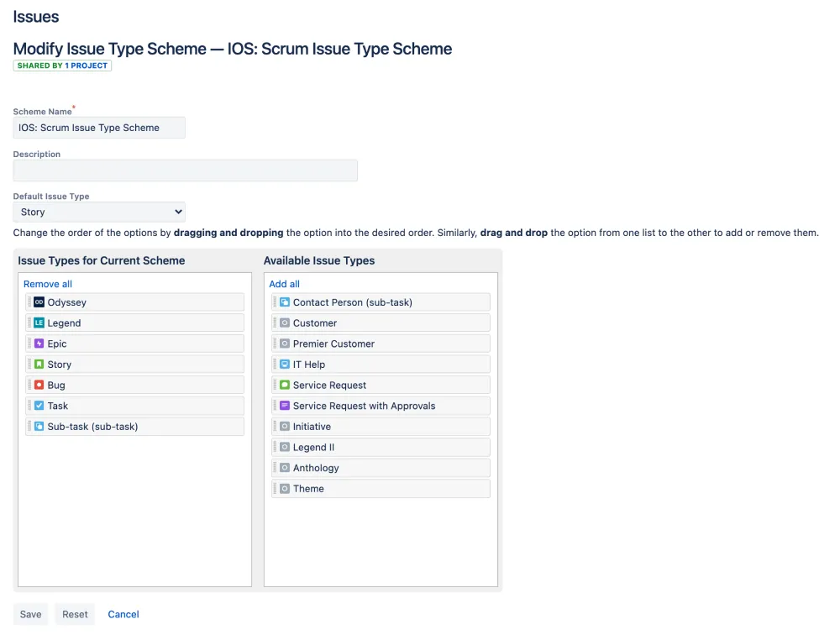Click the Save button
Screen dimensions: 840x635
(x=30, y=614)
